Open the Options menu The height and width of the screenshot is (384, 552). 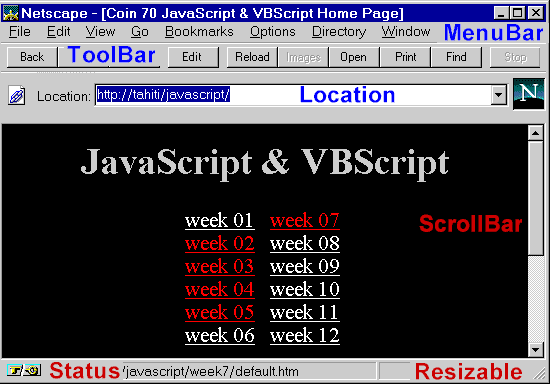[x=272, y=32]
